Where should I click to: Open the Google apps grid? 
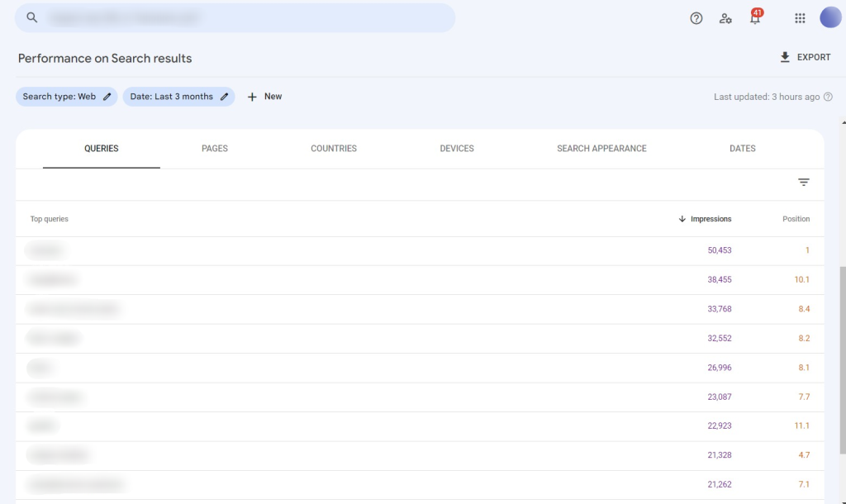[800, 18]
